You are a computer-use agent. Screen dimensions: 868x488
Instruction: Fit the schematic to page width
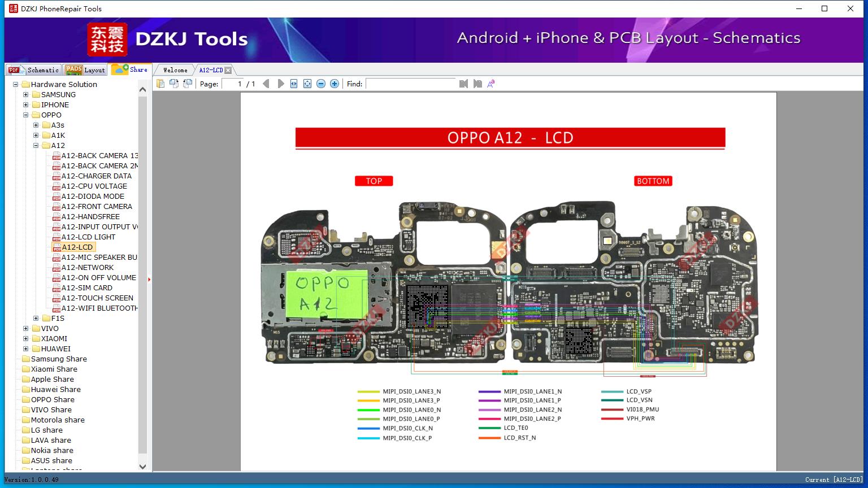pos(294,84)
